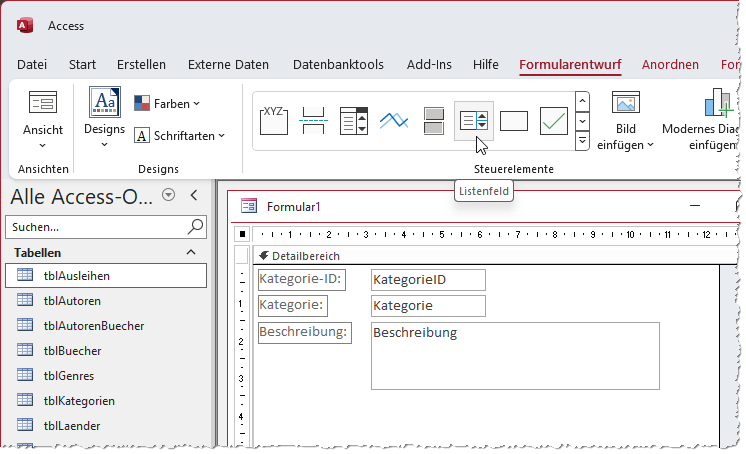Open the Farben colors dropdown
Screen dimensions: 746x454
pos(167,103)
